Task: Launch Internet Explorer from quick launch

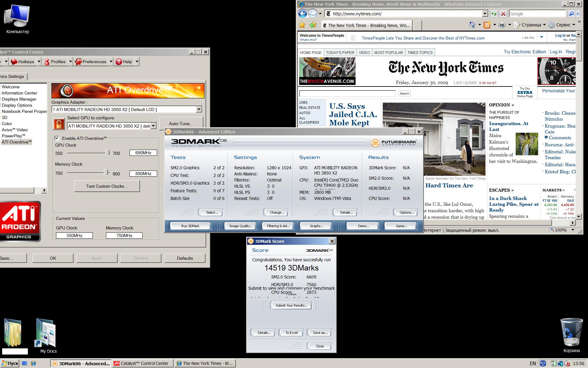Action: pyautogui.click(x=33, y=363)
